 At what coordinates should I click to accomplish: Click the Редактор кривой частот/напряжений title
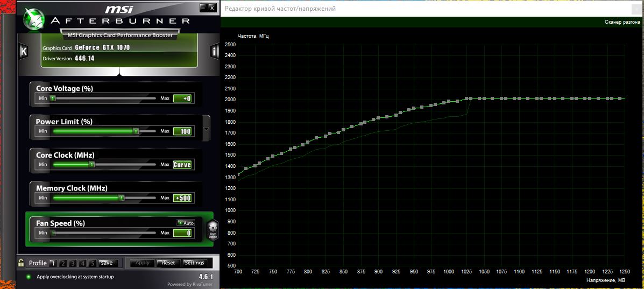(x=280, y=9)
